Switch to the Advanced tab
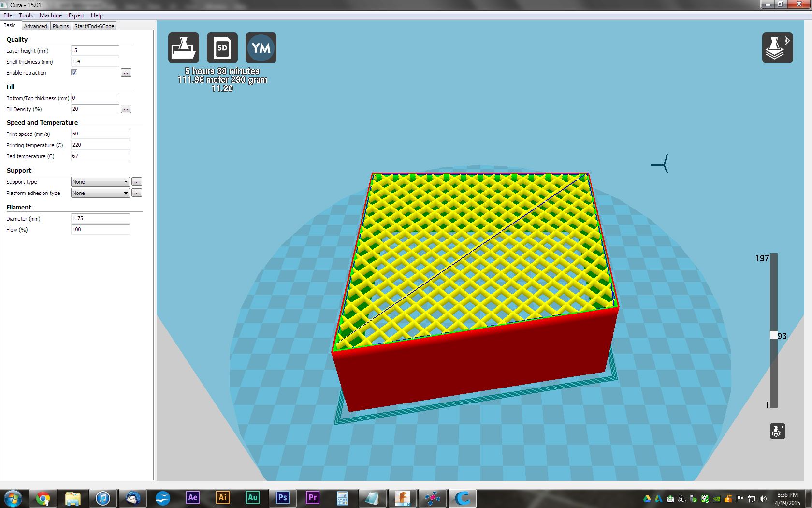Image resolution: width=812 pixels, height=508 pixels. click(35, 26)
